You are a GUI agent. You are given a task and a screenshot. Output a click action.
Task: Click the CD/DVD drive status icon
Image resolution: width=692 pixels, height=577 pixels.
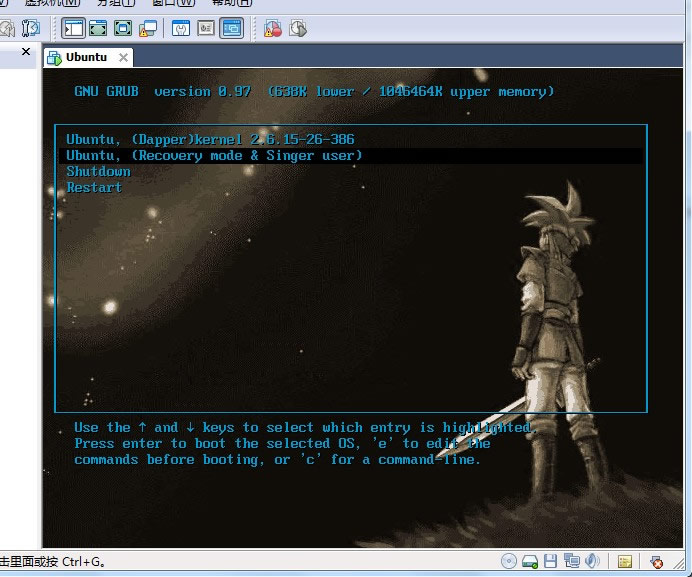click(x=508, y=562)
